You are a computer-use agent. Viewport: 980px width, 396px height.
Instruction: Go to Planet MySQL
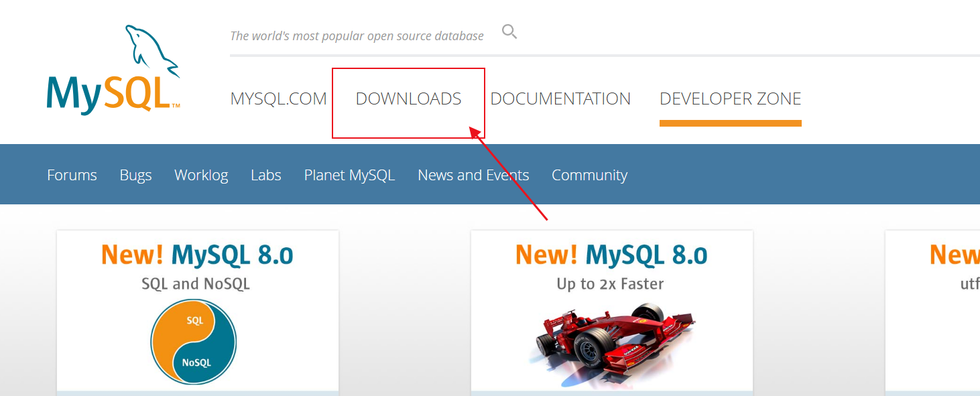[349, 176]
